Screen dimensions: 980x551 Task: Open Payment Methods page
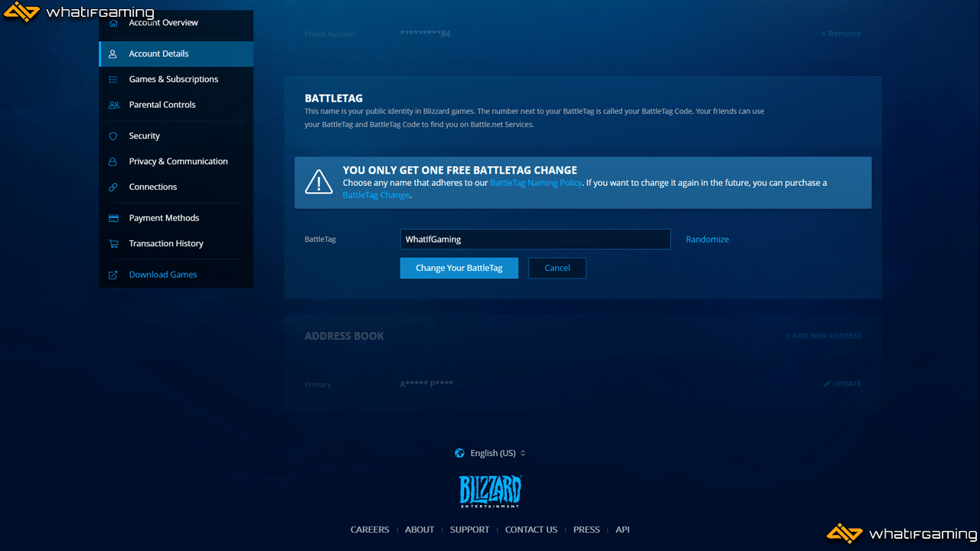pyautogui.click(x=176, y=217)
